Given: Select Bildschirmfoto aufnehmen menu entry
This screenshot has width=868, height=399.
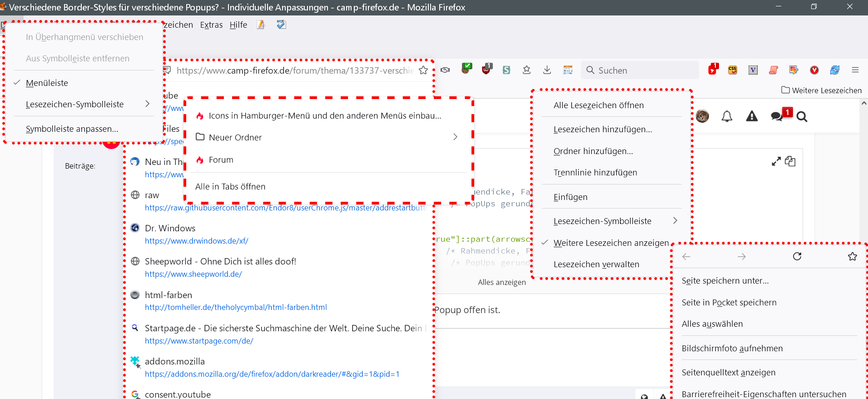Looking at the screenshot, I should [x=769, y=348].
